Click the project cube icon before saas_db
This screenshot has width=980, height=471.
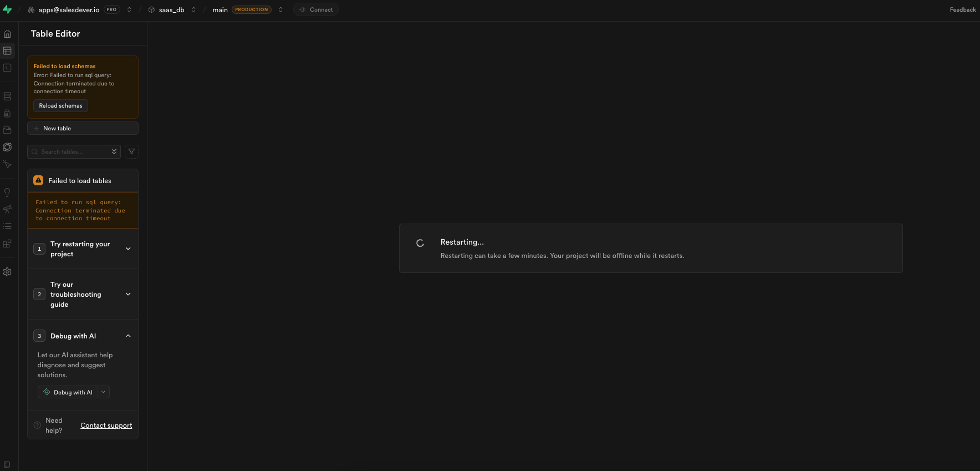coord(151,9)
